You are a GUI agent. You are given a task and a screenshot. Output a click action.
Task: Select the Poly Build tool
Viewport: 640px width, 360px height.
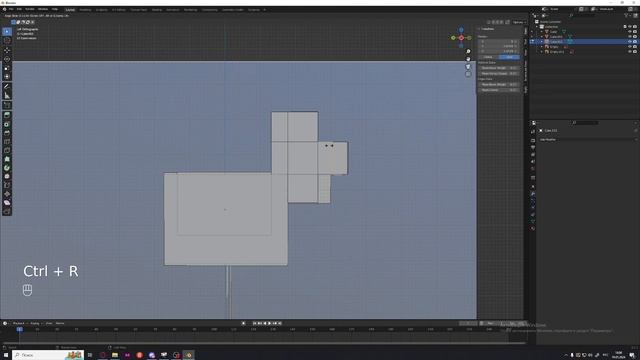7,159
